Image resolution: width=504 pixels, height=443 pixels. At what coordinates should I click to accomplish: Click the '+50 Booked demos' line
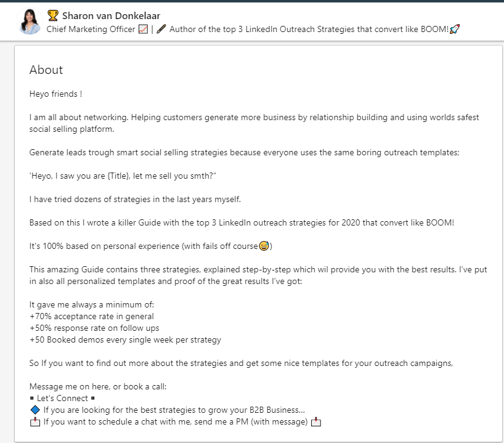[125, 339]
